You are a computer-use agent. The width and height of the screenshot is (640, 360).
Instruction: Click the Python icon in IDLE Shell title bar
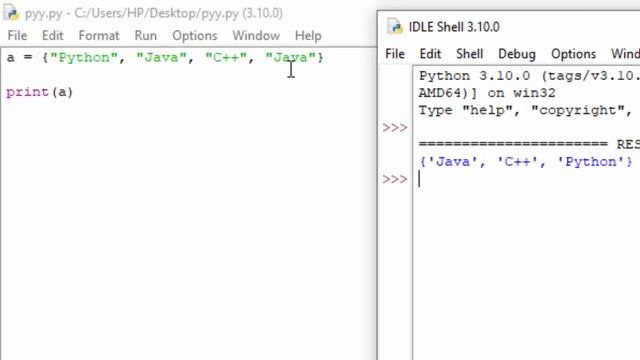395,27
